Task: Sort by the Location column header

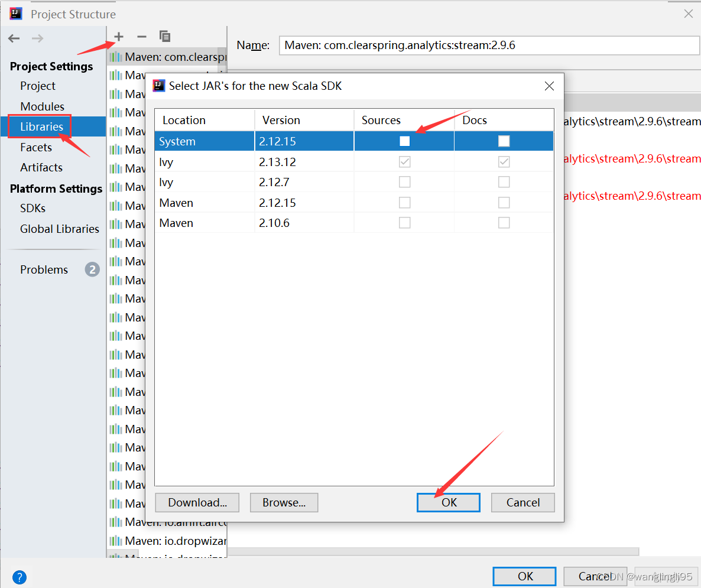Action: [x=205, y=120]
